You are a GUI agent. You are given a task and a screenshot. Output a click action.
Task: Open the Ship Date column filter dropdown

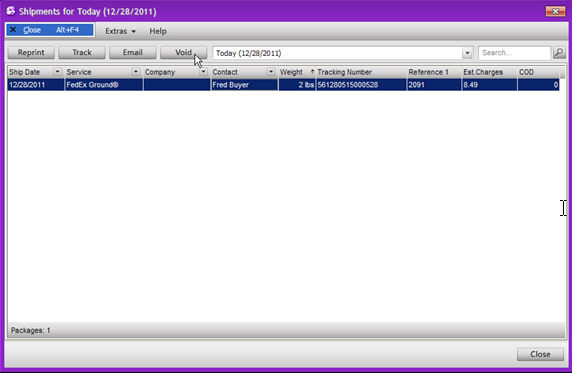57,72
